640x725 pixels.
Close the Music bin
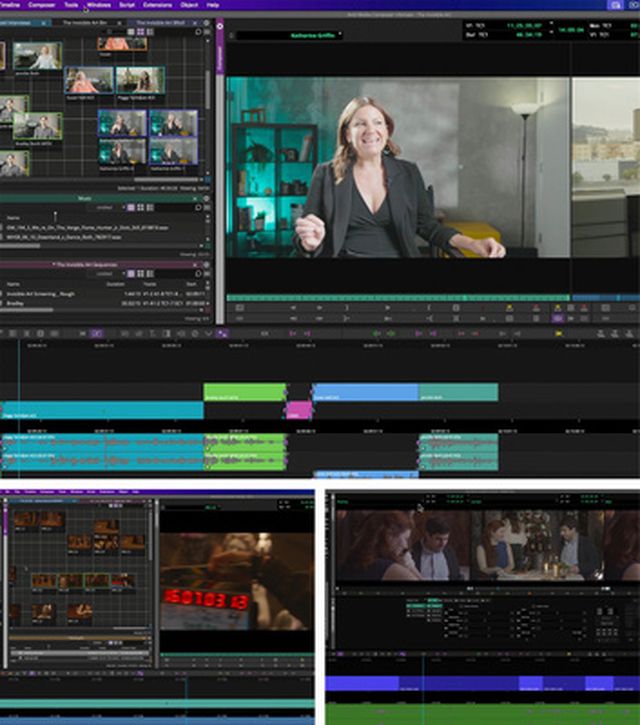195,198
